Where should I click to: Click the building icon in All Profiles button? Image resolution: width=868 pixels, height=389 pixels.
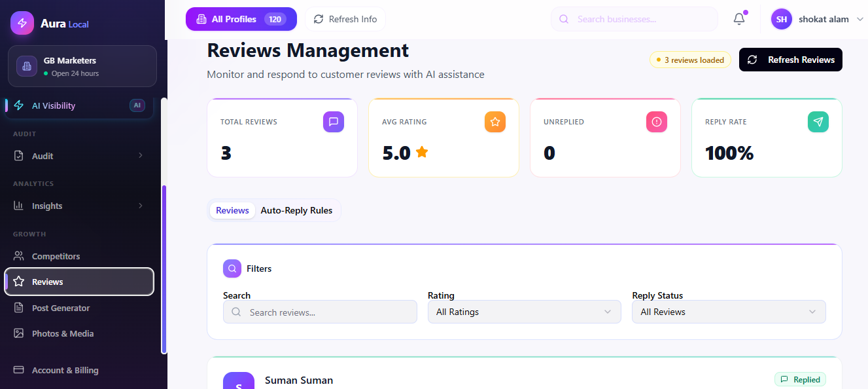point(201,19)
